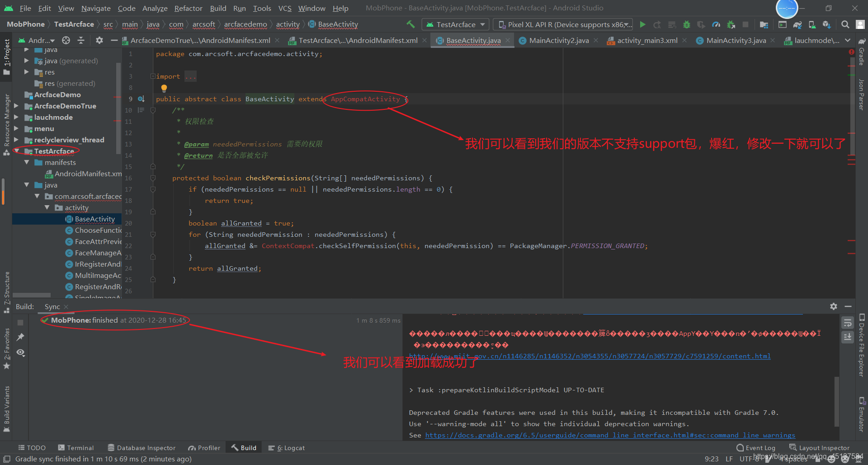Start debugging with the green bug icon
Screen dimensions: 868x465
(687, 24)
